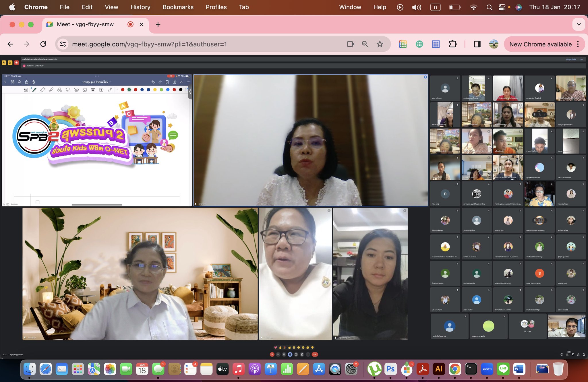Raise hand in the meeting

click(x=302, y=354)
